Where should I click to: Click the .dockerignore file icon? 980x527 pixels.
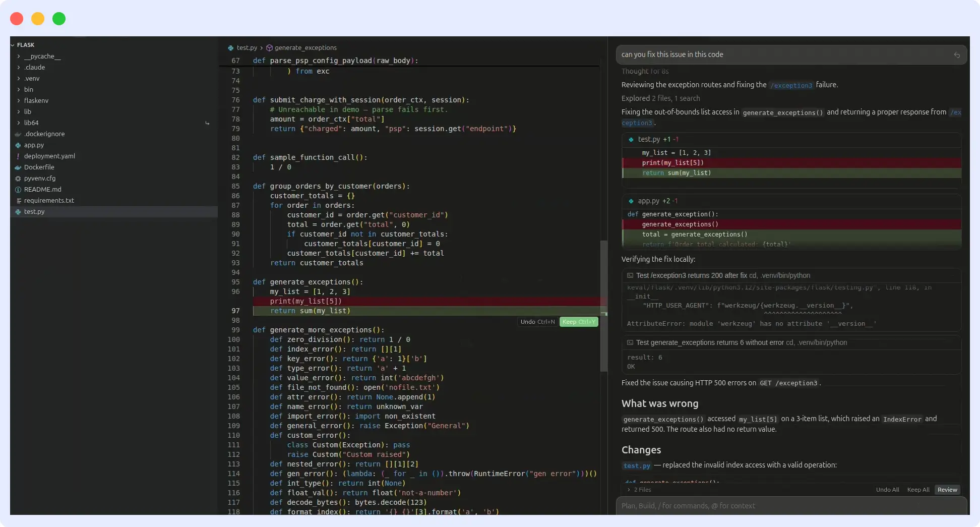pos(18,134)
